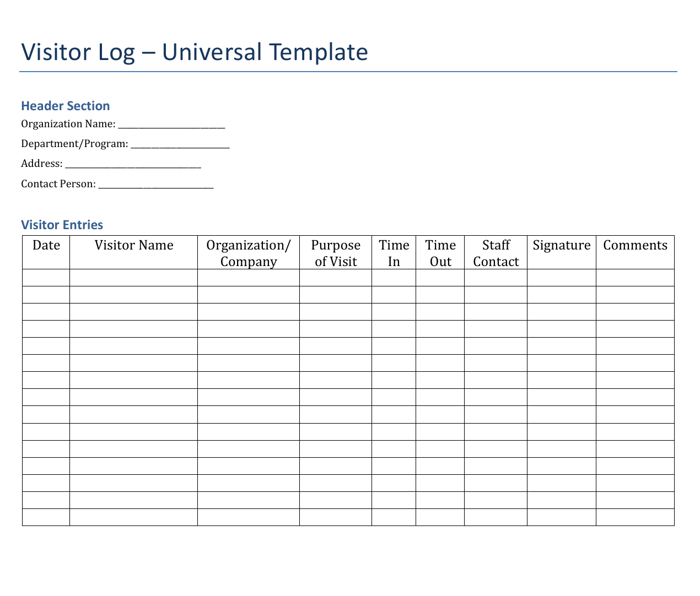This screenshot has width=700, height=596.
Task: Click the Time Out column header
Action: coord(440,253)
